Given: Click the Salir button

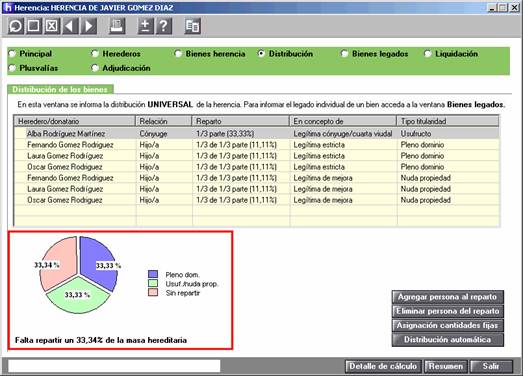Looking at the screenshot, I should coord(491,366).
